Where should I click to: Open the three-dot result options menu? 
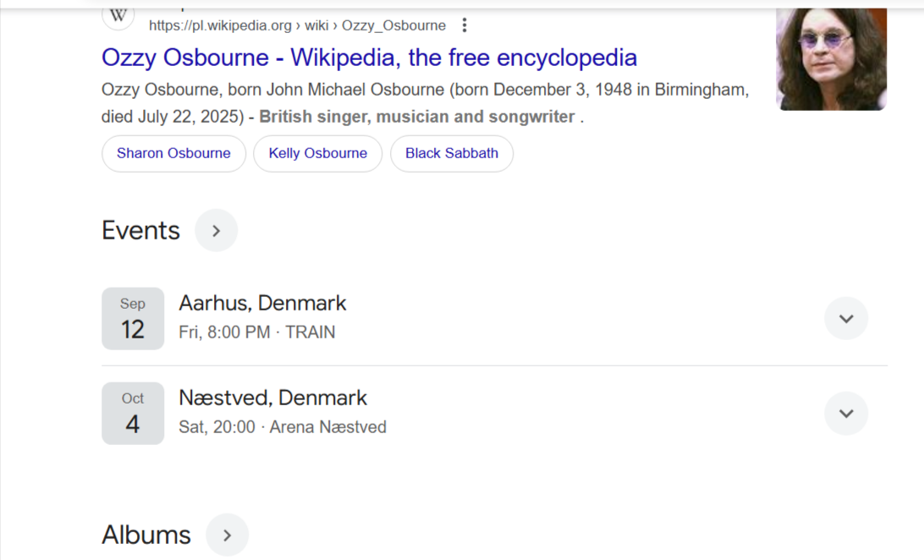(x=465, y=25)
